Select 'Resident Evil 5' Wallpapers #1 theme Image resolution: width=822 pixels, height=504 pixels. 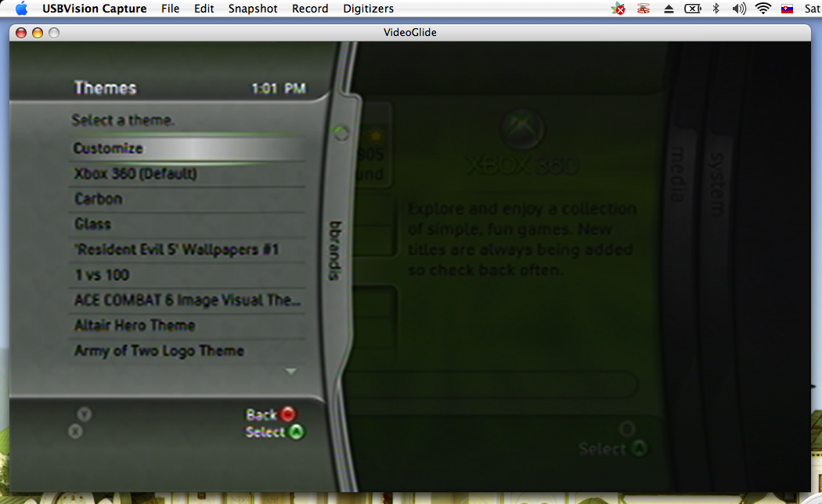pyautogui.click(x=187, y=250)
